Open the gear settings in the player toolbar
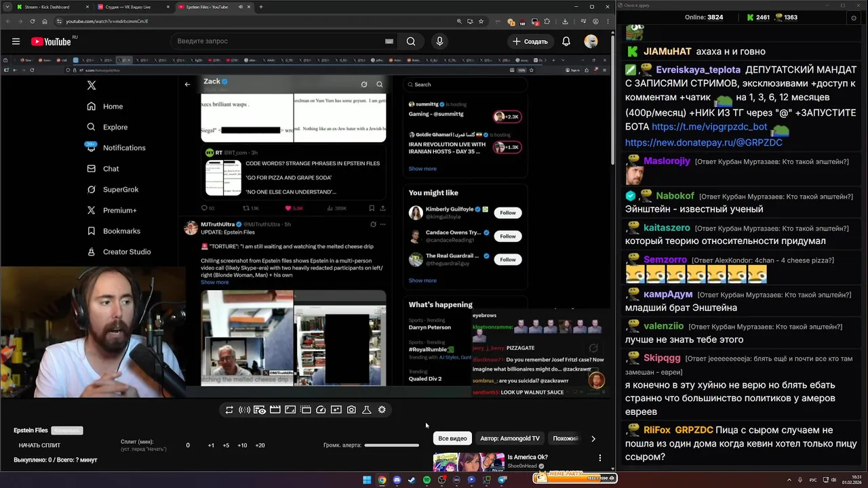The width and height of the screenshot is (868, 488). (382, 410)
